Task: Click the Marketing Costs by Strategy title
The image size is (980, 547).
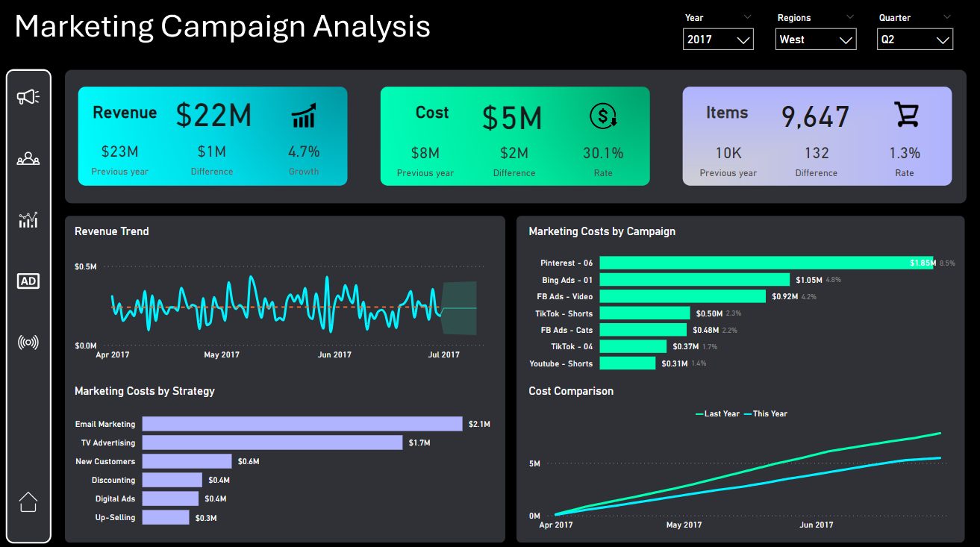Action: [x=145, y=391]
